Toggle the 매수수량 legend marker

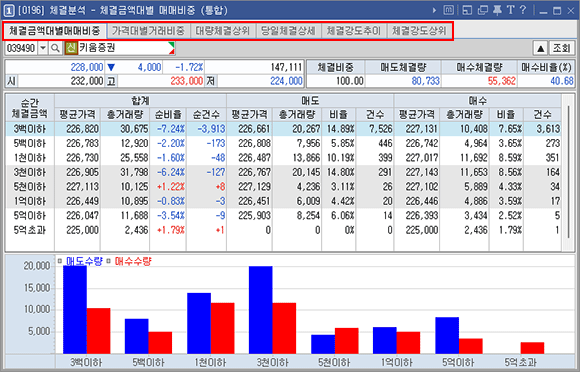pos(108,261)
